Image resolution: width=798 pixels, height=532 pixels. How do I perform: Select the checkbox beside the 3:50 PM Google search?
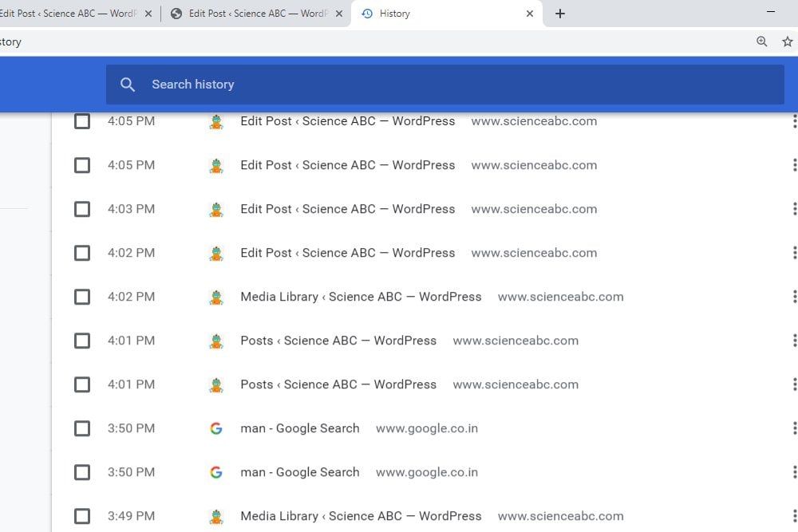click(81, 428)
